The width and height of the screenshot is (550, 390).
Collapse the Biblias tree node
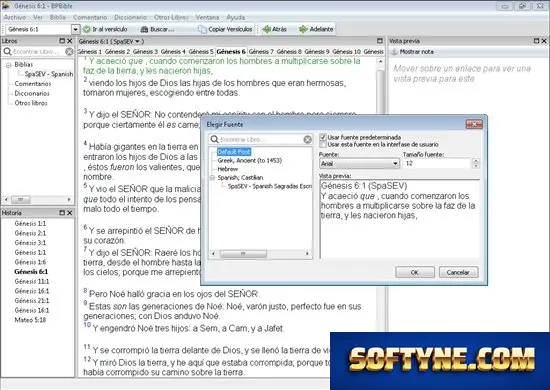(8, 65)
